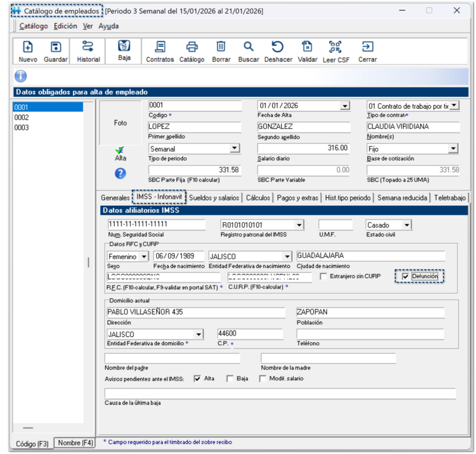Check the Modif. salario checkbox
Image resolution: width=476 pixels, height=454 pixels.
point(263,378)
